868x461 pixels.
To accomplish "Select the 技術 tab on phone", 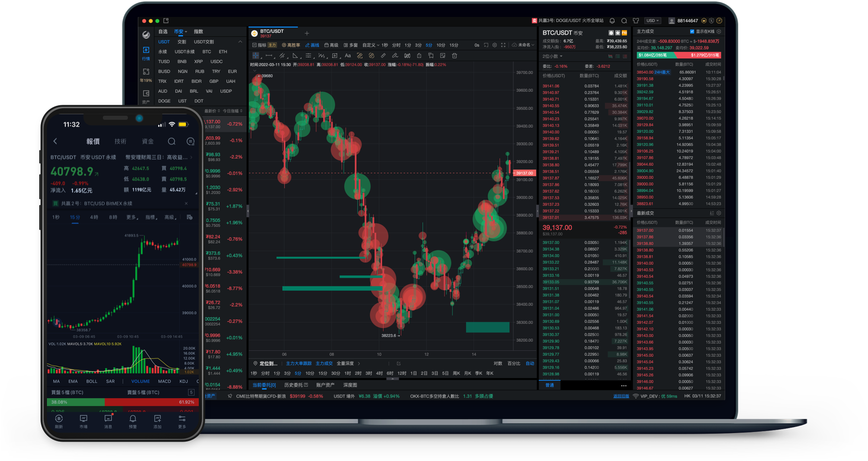I will (120, 141).
